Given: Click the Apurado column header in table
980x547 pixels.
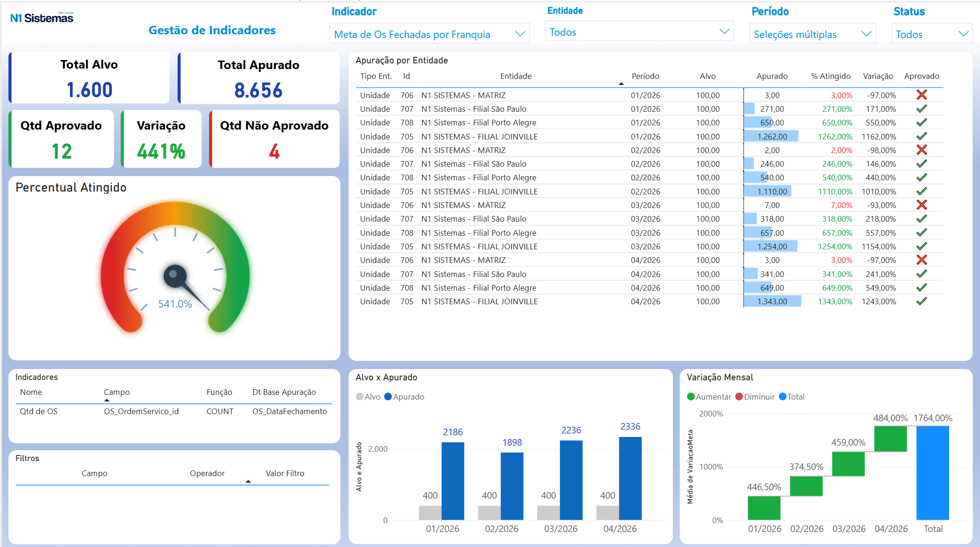Looking at the screenshot, I should tap(772, 76).
